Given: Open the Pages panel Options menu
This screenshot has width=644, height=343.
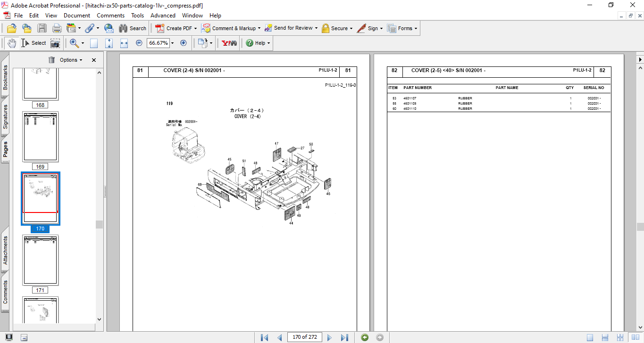Looking at the screenshot, I should 68,60.
